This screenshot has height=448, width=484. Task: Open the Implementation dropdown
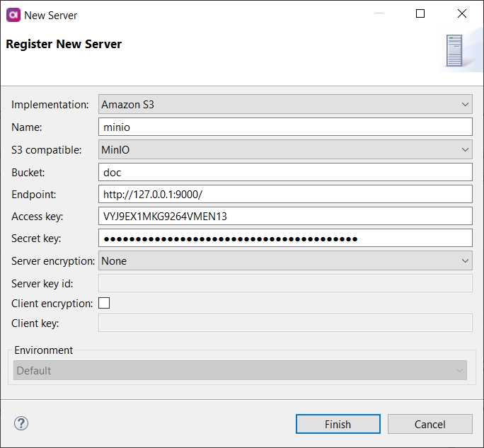coord(285,105)
